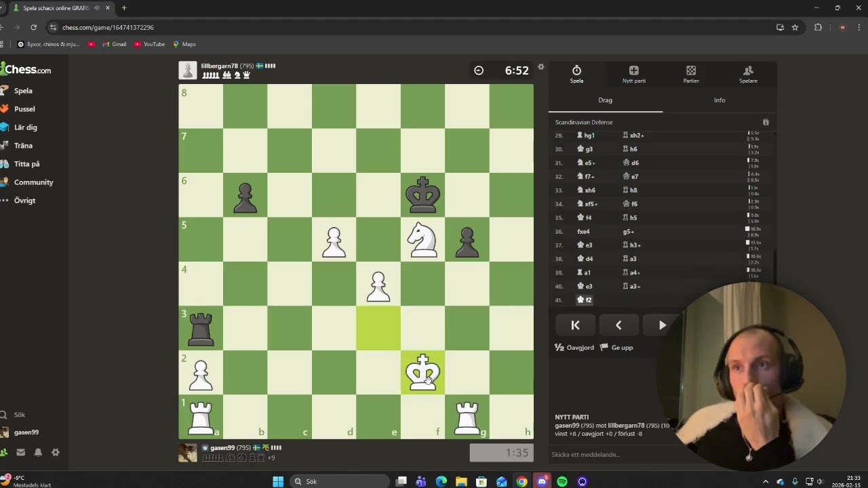868x488 pixels.
Task: Reload the page
Action: point(33,27)
